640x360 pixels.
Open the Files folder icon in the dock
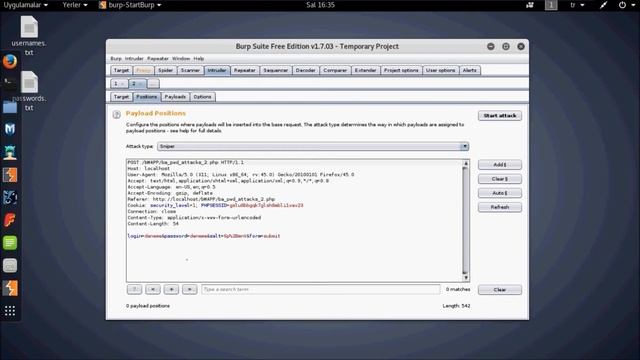coord(10,107)
